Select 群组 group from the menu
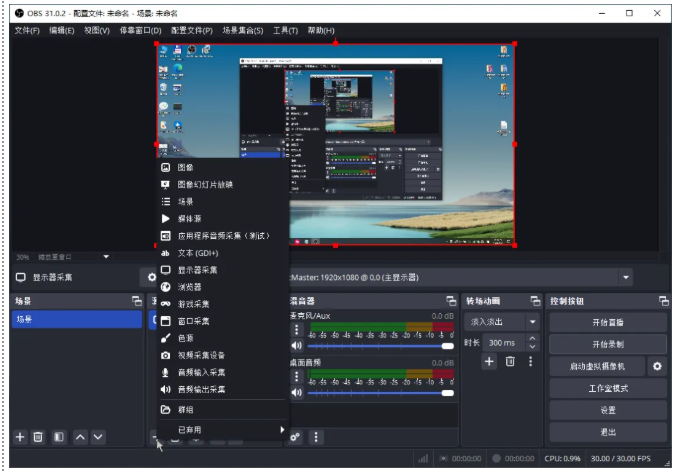The height and width of the screenshot is (472, 673). tap(222, 409)
